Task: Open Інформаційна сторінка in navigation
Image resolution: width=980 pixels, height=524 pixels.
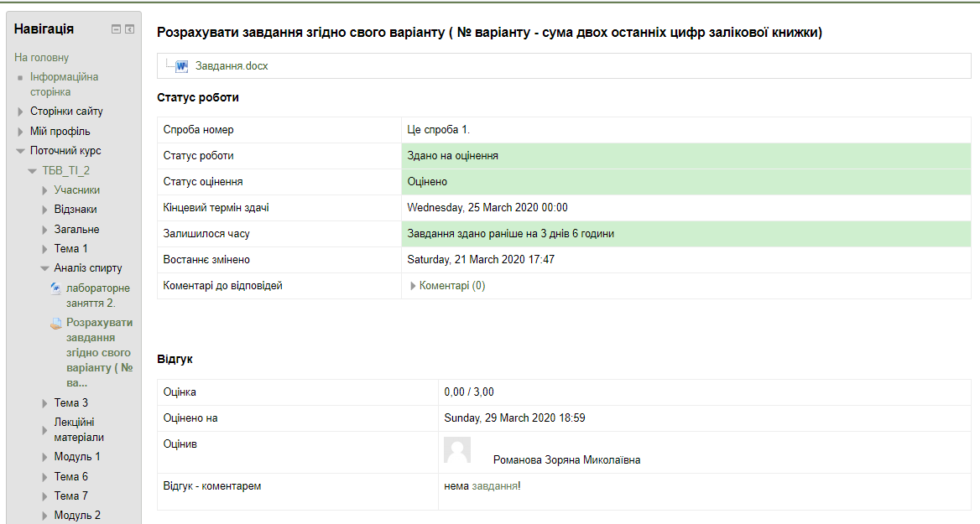Action: pos(64,85)
